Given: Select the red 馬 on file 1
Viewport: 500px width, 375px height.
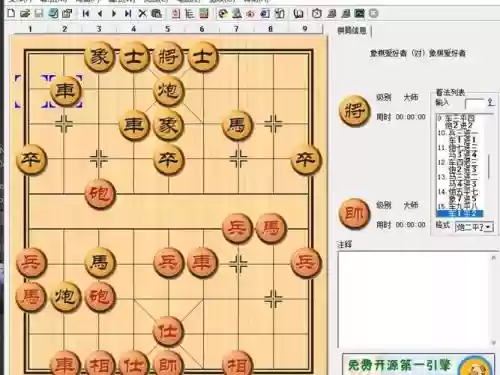Looking at the screenshot, I should click(x=31, y=296).
